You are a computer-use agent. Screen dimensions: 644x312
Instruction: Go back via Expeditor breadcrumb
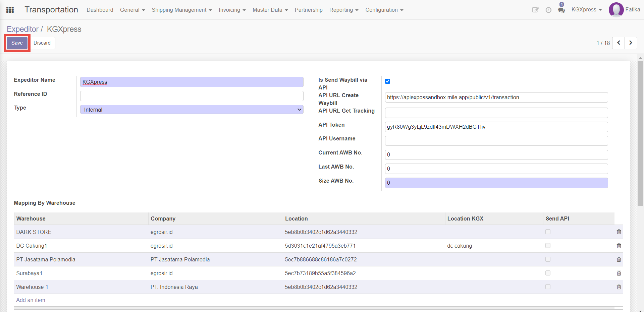click(22, 29)
